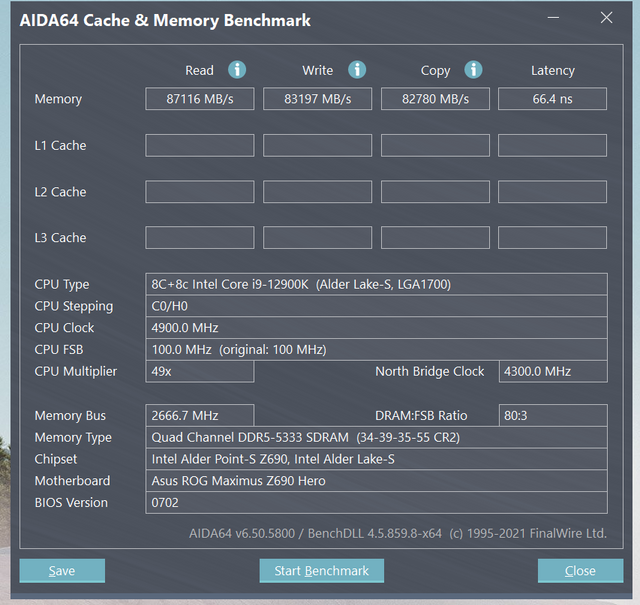Screen dimensions: 640x605
Task: Click the Save button
Action: pyautogui.click(x=62, y=571)
